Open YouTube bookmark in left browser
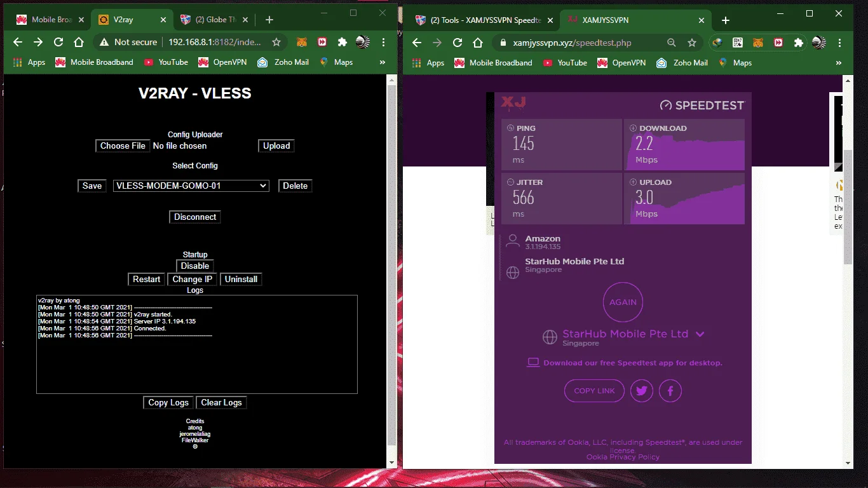868x488 pixels. (166, 62)
